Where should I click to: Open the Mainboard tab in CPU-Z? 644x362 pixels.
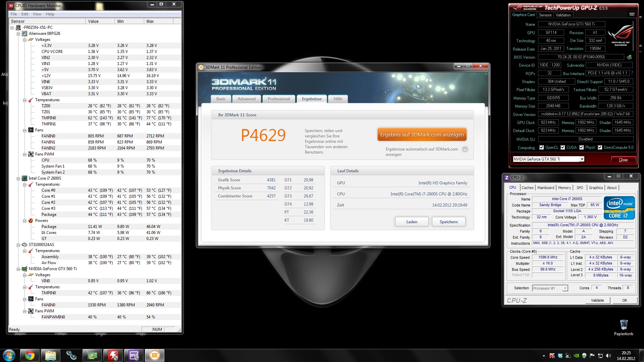pyautogui.click(x=546, y=188)
